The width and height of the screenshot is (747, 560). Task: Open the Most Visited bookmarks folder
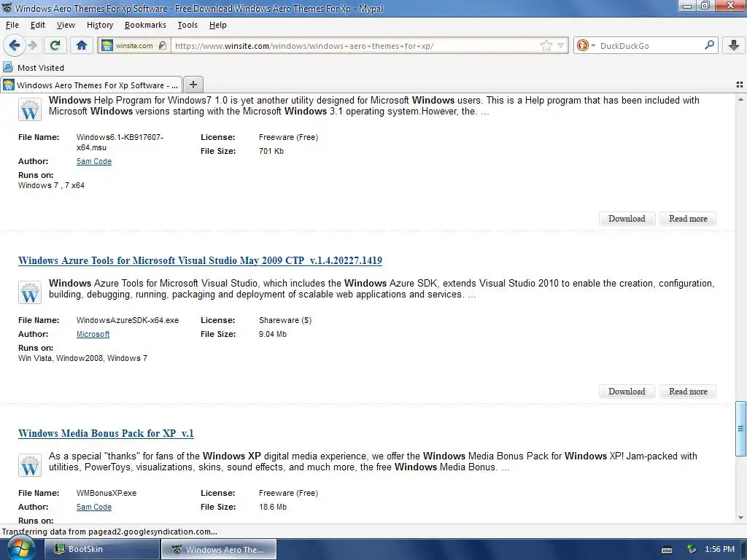tap(34, 68)
